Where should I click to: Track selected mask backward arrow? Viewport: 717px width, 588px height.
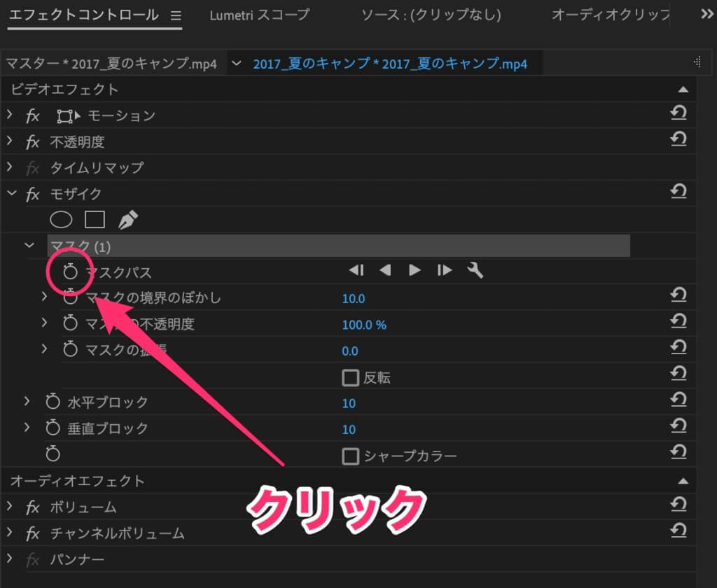[384, 271]
